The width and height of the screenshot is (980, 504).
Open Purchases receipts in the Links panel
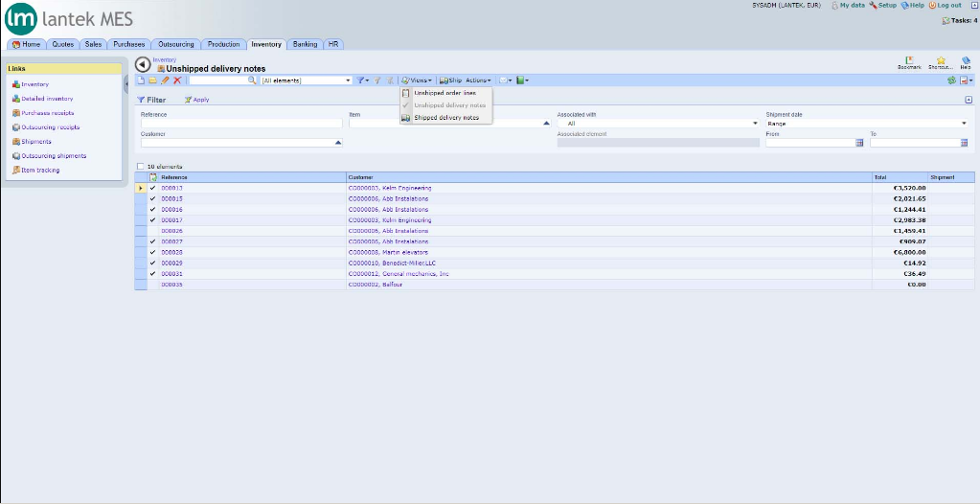point(48,113)
